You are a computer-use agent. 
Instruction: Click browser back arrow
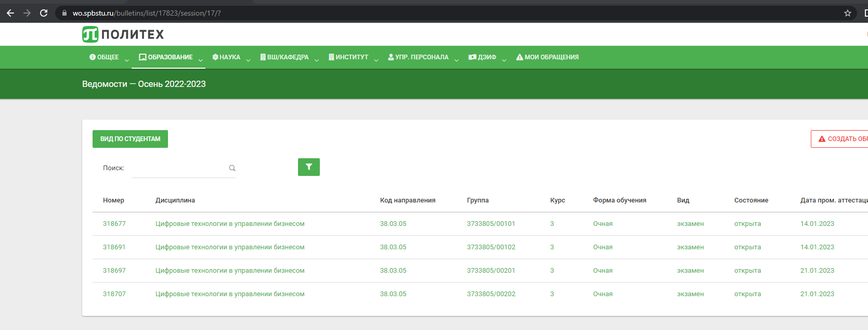click(x=10, y=13)
